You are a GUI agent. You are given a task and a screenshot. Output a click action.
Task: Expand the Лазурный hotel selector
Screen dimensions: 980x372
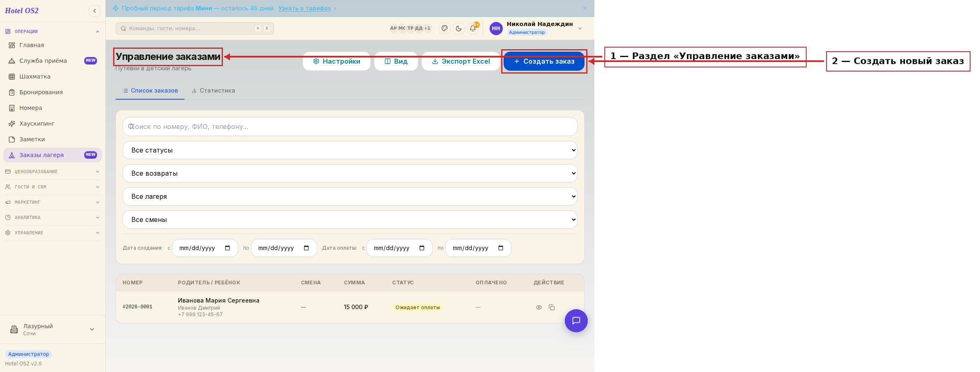(52, 329)
